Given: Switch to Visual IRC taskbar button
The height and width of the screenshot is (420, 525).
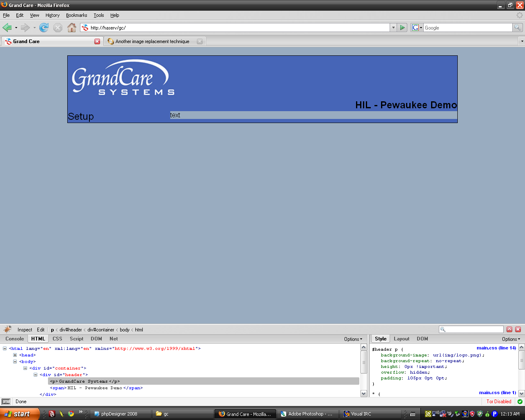Looking at the screenshot, I should tap(370, 414).
